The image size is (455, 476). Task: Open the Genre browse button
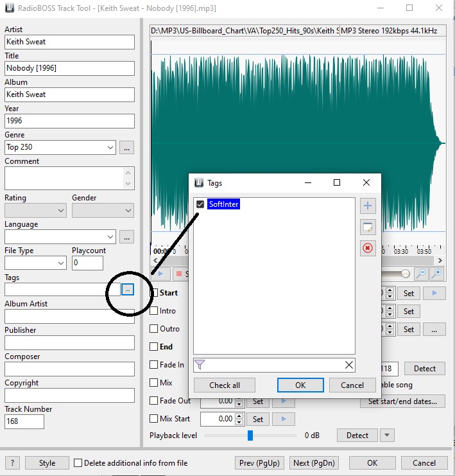[127, 148]
